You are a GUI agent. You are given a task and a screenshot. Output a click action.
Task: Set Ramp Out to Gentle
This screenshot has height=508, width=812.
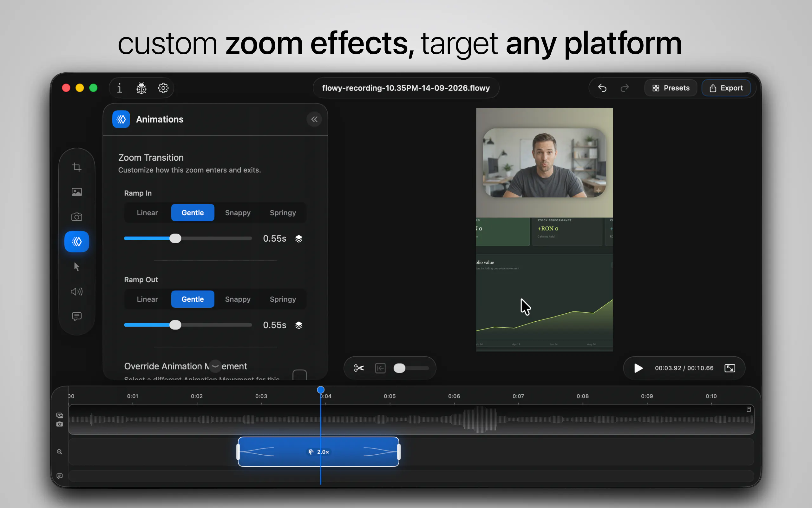(193, 299)
